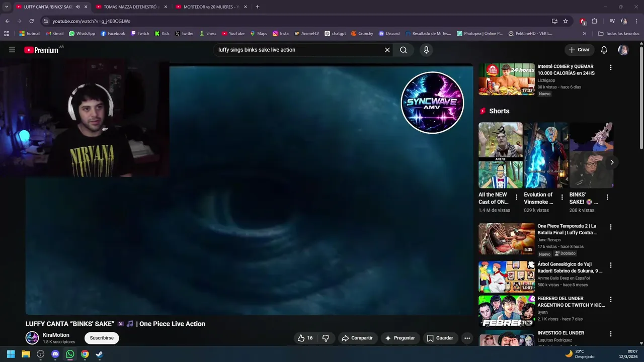Open a new browser tab
The image size is (644, 362).
[258, 7]
